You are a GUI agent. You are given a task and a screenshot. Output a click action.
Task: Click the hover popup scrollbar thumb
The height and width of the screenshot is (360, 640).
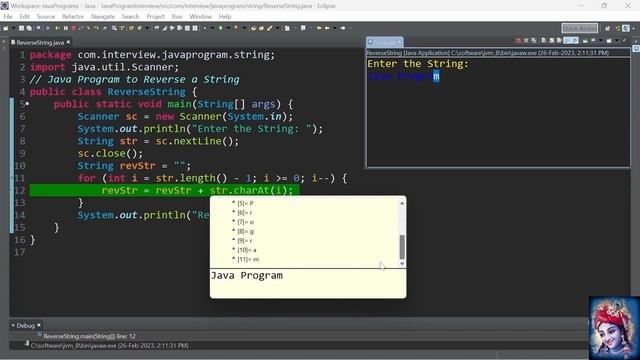pyautogui.click(x=402, y=247)
